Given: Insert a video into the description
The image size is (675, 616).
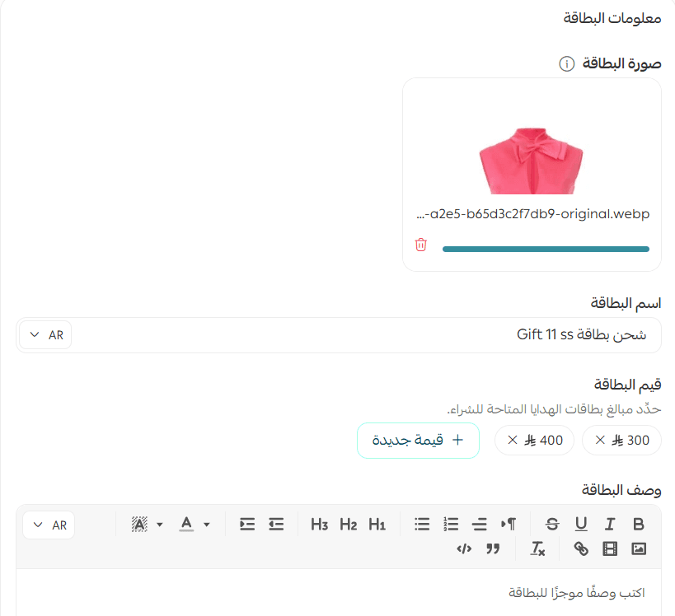Looking at the screenshot, I should [610, 548].
